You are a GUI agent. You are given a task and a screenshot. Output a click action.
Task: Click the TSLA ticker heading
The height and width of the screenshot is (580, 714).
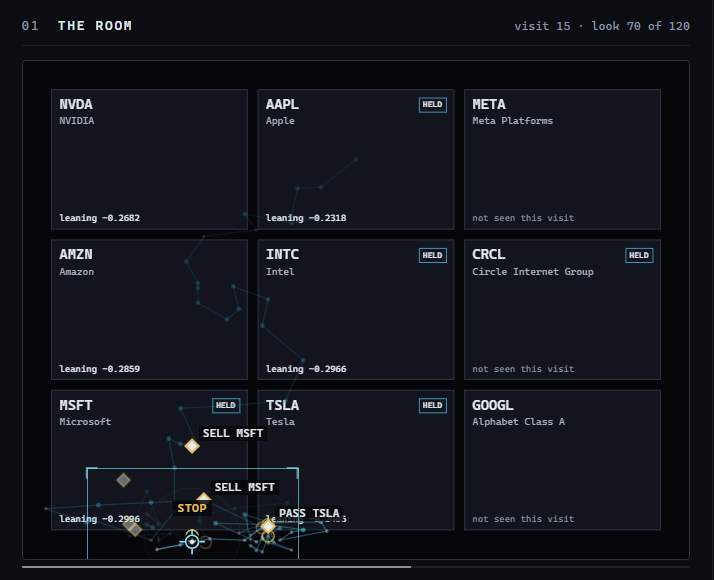click(x=282, y=405)
